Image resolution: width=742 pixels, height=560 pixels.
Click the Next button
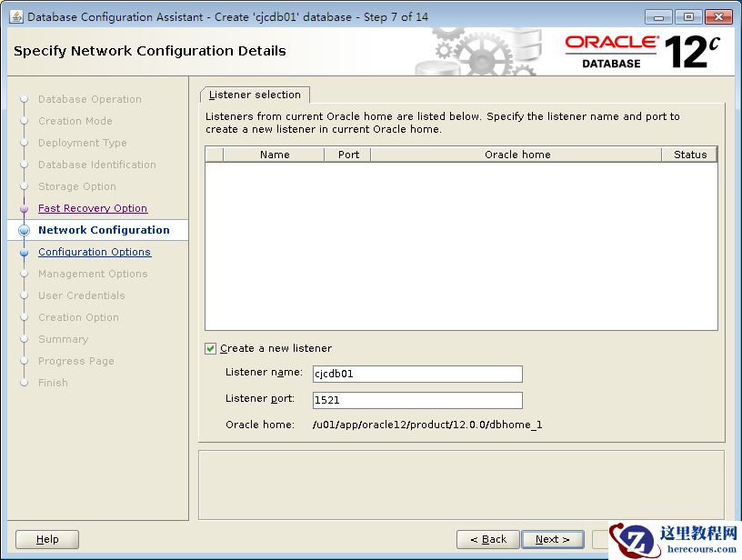click(552, 539)
